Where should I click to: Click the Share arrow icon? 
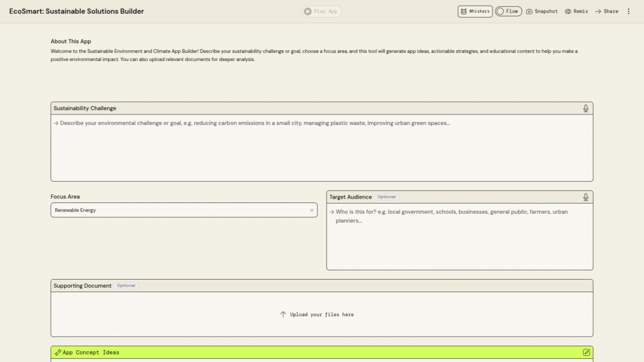pos(598,11)
